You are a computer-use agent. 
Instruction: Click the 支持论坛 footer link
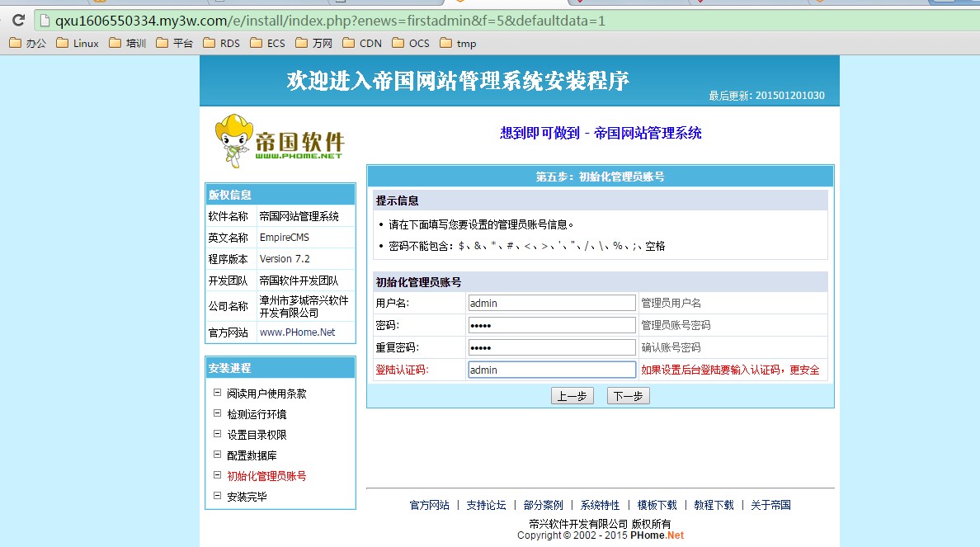click(486, 505)
